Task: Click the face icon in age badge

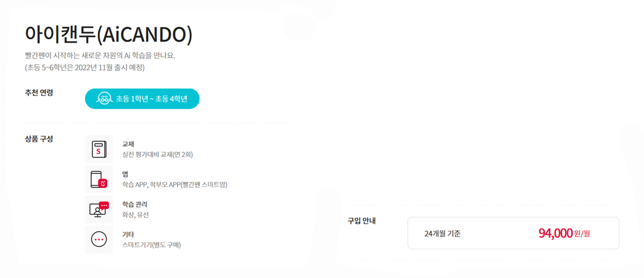Action: (x=104, y=99)
